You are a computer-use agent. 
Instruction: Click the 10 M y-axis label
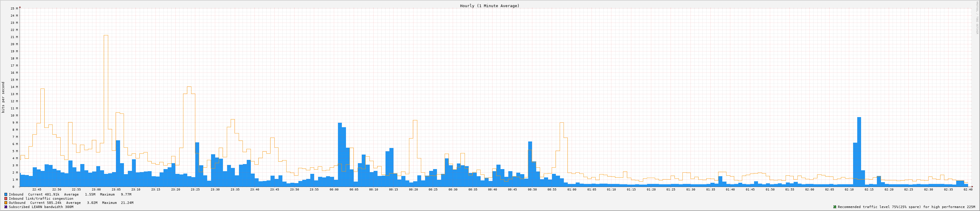(14, 116)
